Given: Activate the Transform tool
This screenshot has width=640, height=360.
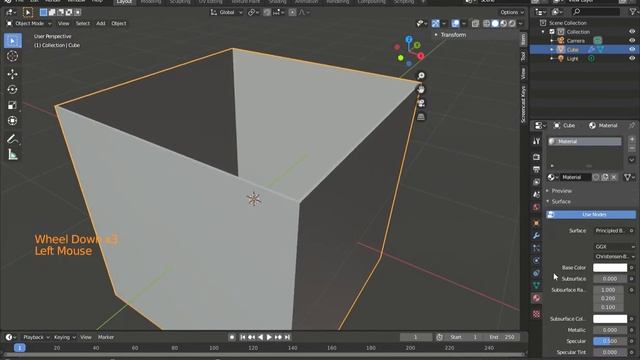Looking at the screenshot, I should click(x=13, y=120).
